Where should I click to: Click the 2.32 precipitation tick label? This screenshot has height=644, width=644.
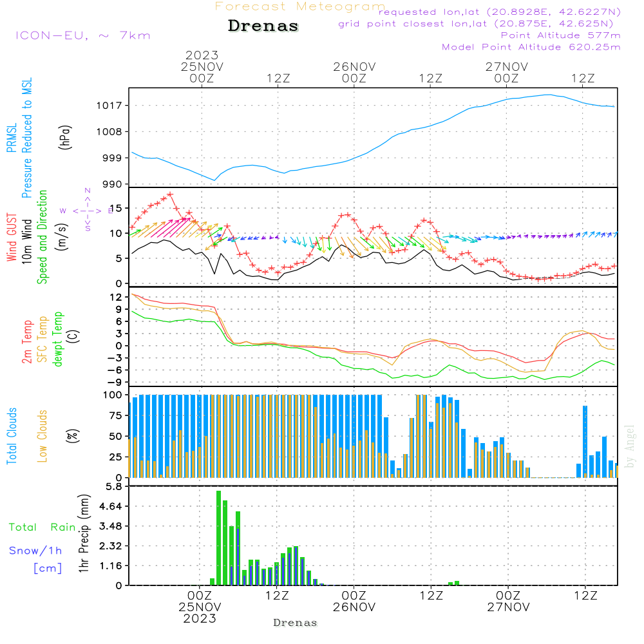pos(111,546)
